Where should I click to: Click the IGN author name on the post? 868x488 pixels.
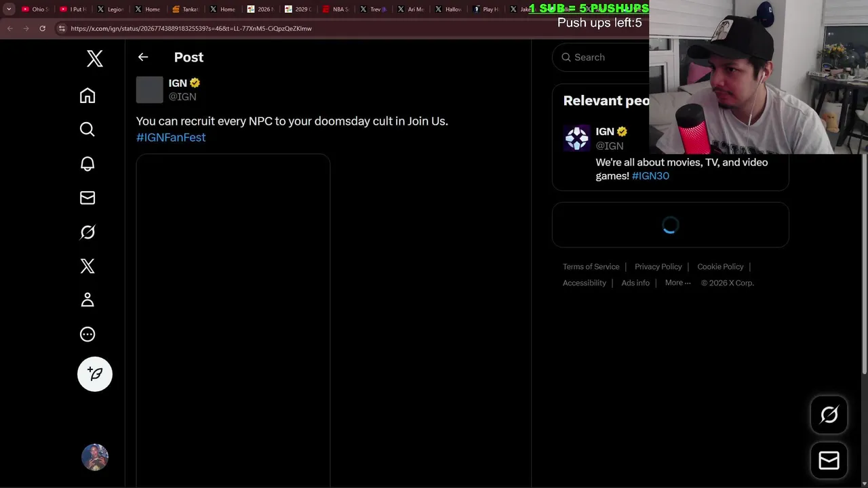coord(178,83)
